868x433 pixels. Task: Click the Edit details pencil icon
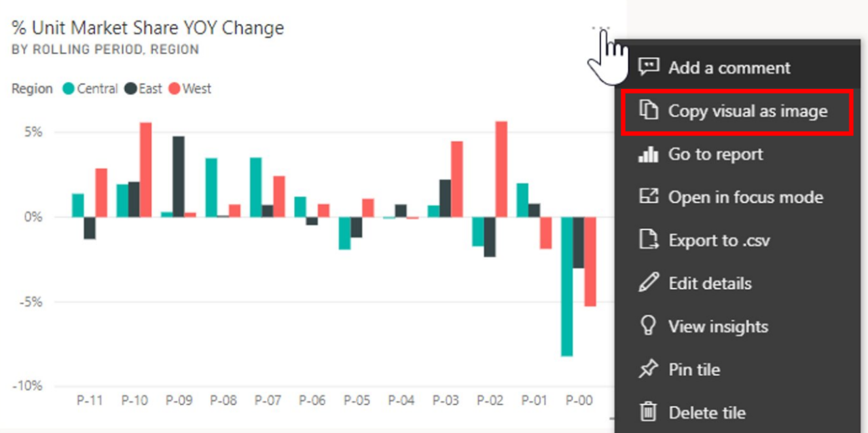click(x=649, y=283)
